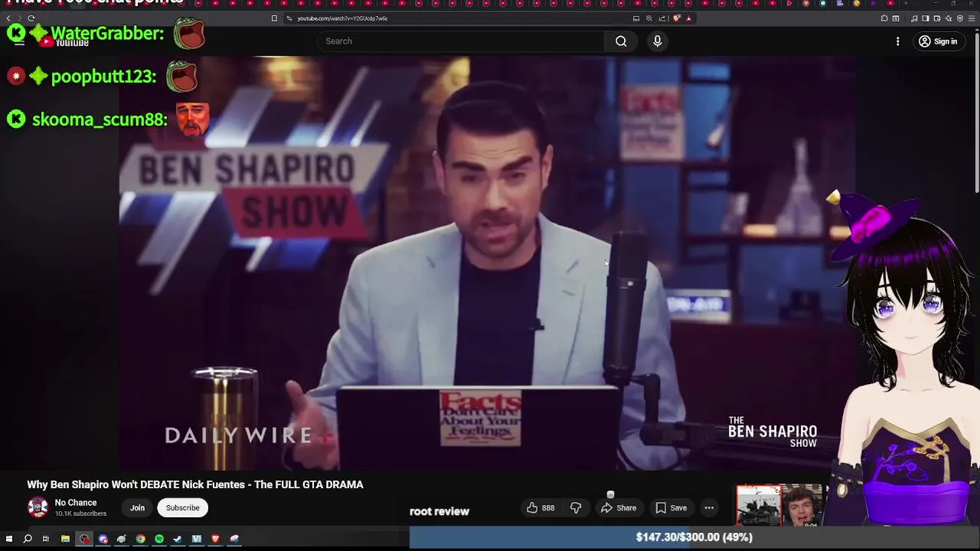Open Brave VPN shield icon
This screenshot has height=551, width=980.
(960, 18)
